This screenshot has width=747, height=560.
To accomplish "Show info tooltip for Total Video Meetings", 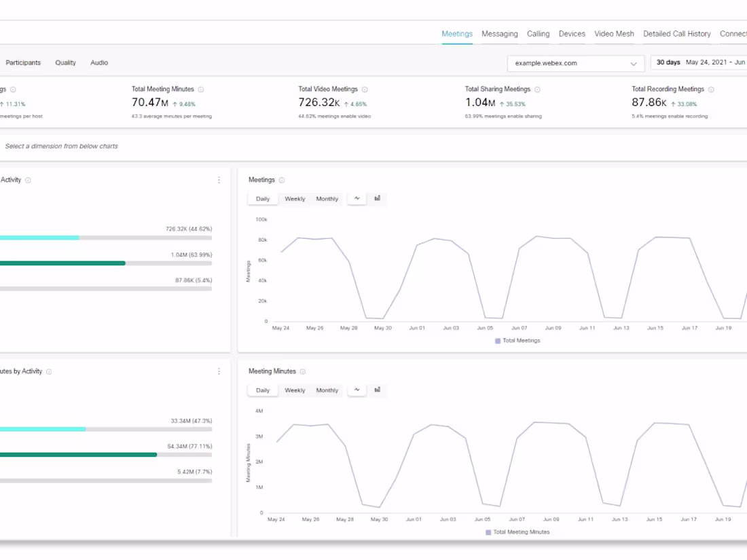I will [365, 90].
